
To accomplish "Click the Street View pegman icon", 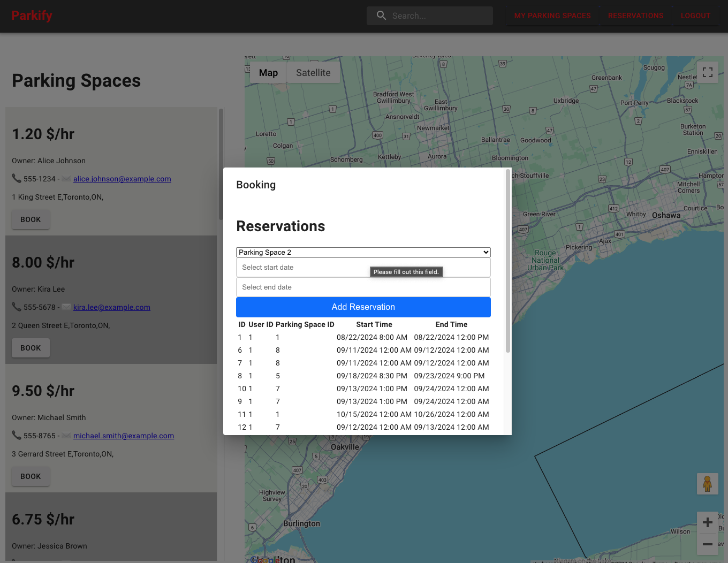I will 707,484.
